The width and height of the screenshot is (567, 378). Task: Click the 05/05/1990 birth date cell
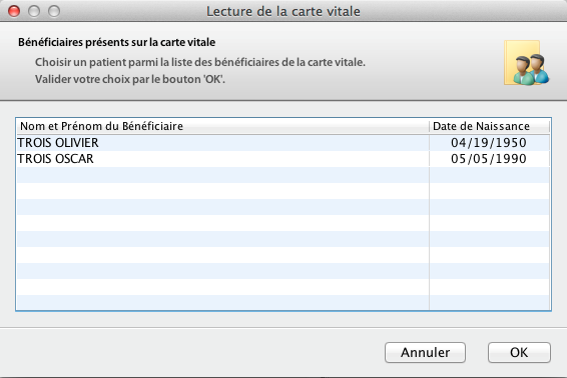(489, 159)
